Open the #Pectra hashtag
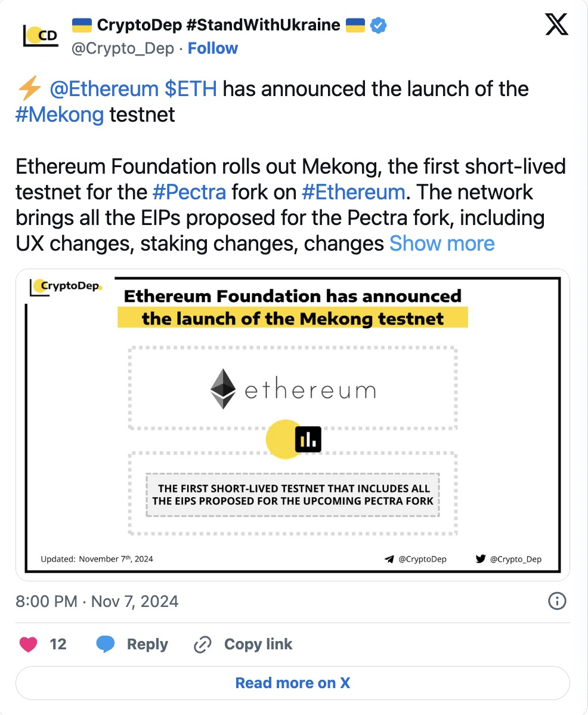The image size is (588, 715). (x=189, y=192)
